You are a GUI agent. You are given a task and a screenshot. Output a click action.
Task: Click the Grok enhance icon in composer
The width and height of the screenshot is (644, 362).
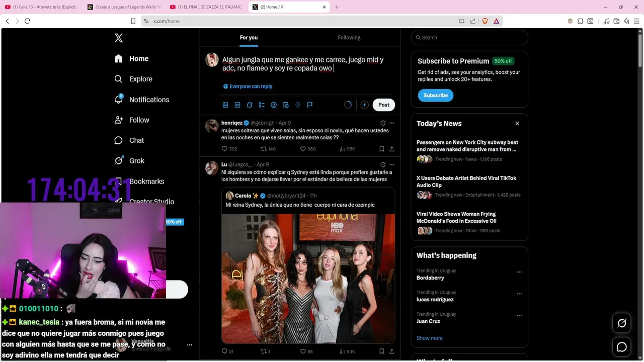[x=250, y=105]
